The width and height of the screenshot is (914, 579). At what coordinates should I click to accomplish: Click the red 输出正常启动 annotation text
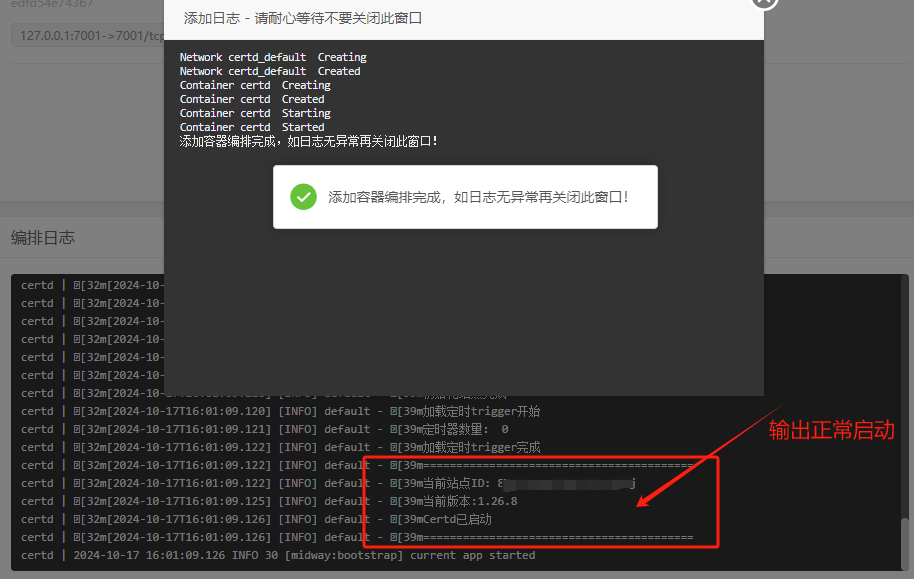(x=831, y=431)
